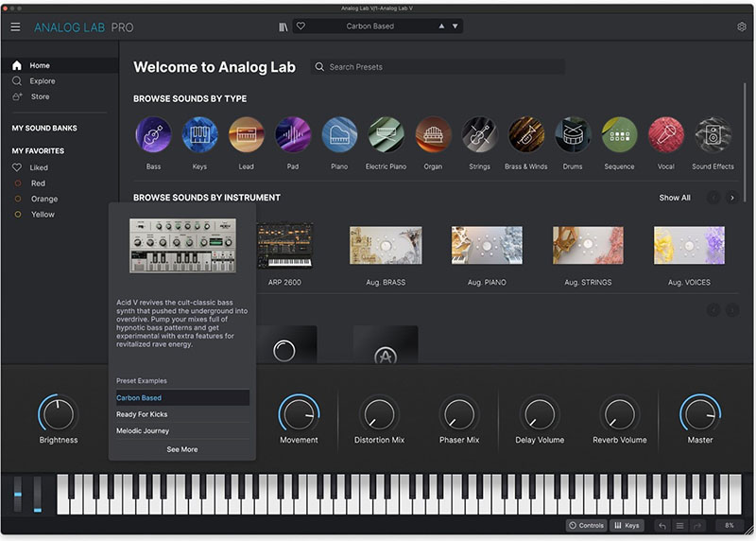The image size is (756, 541).
Task: Open the Carbon Based preset name dropdown
Action: 370,26
